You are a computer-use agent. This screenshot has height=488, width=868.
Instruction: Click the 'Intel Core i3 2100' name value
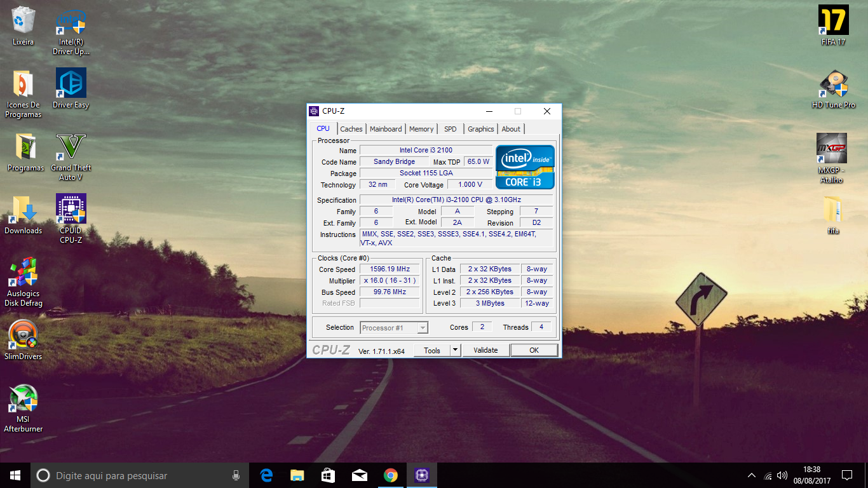[x=426, y=150]
